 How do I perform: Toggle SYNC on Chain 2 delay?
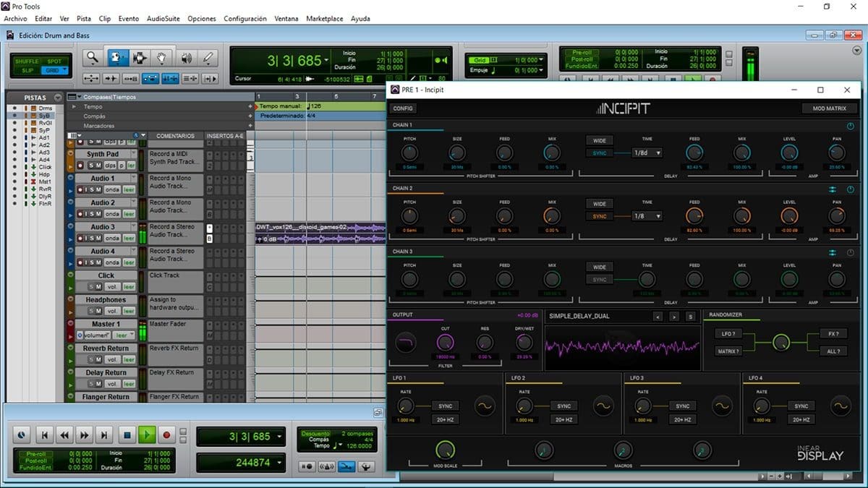click(600, 216)
